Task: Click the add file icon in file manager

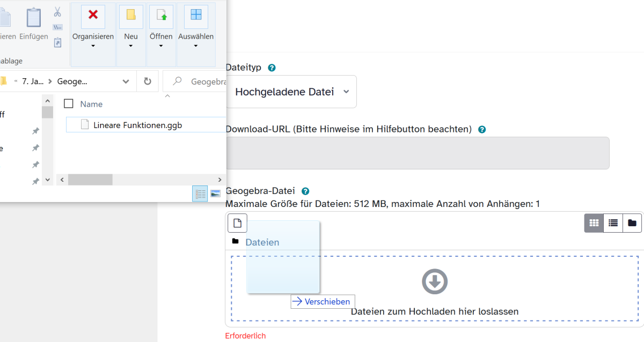Action: tap(237, 223)
